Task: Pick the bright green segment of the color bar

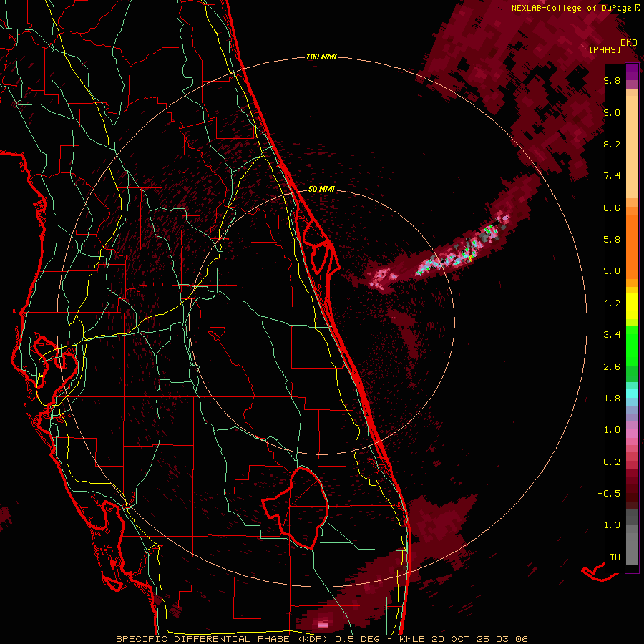Action: click(632, 345)
